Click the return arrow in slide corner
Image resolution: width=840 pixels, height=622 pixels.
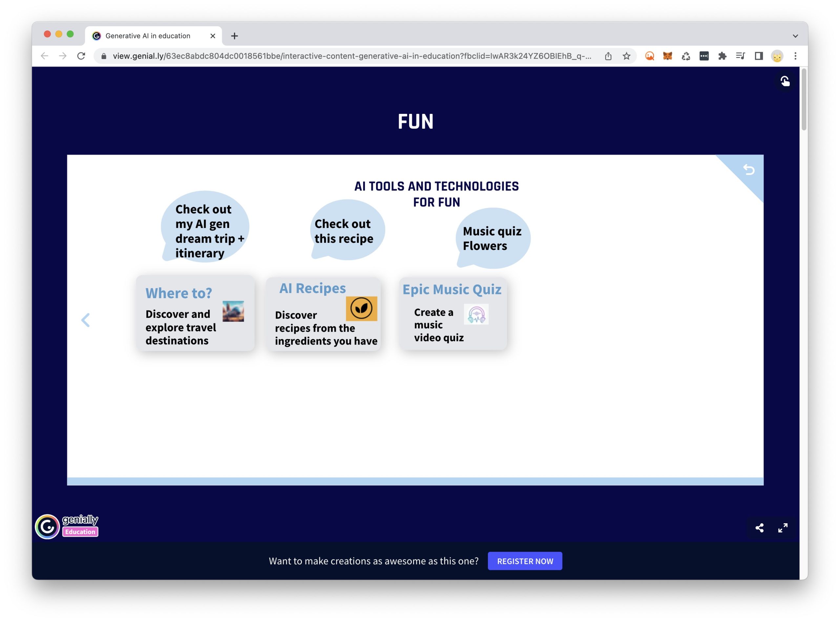coord(748,170)
